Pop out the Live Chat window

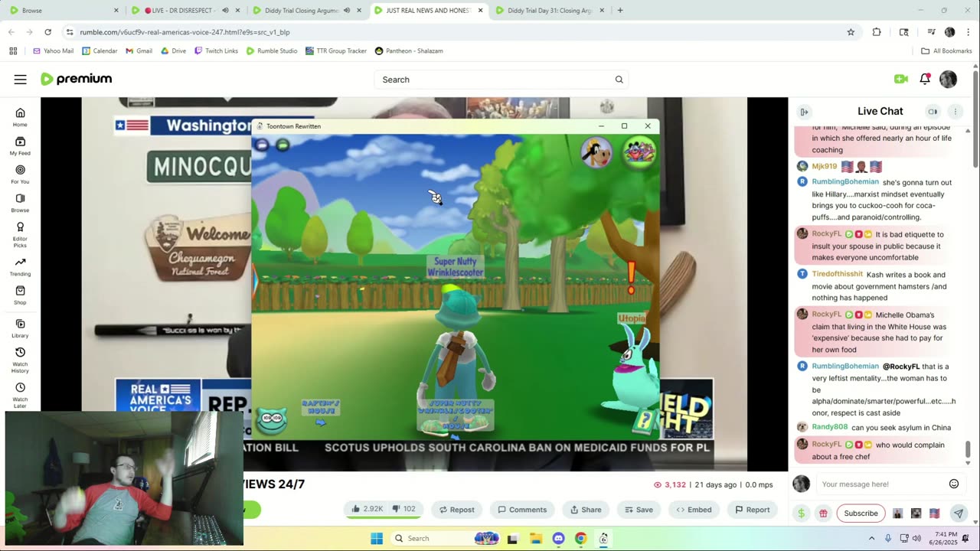point(933,112)
